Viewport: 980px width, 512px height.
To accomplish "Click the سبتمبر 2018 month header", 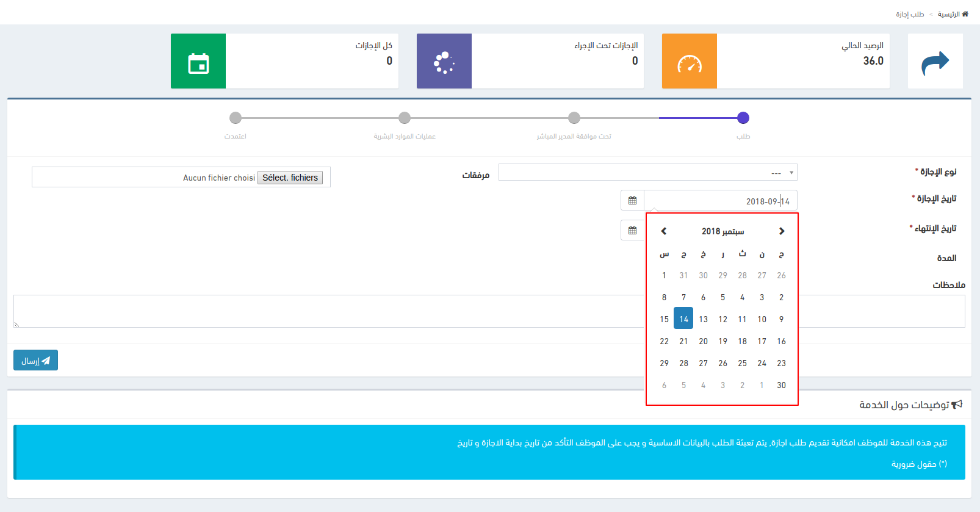I will (722, 231).
